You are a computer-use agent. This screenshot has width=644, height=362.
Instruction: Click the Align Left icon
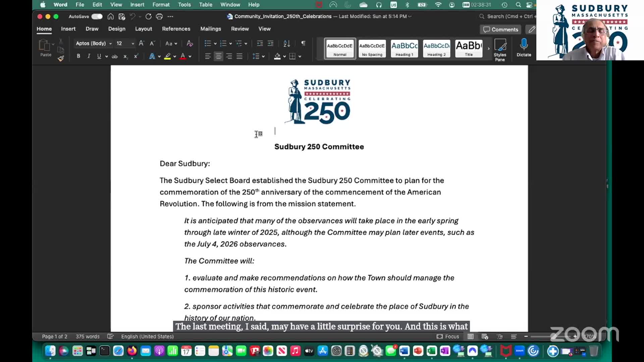[208, 56]
